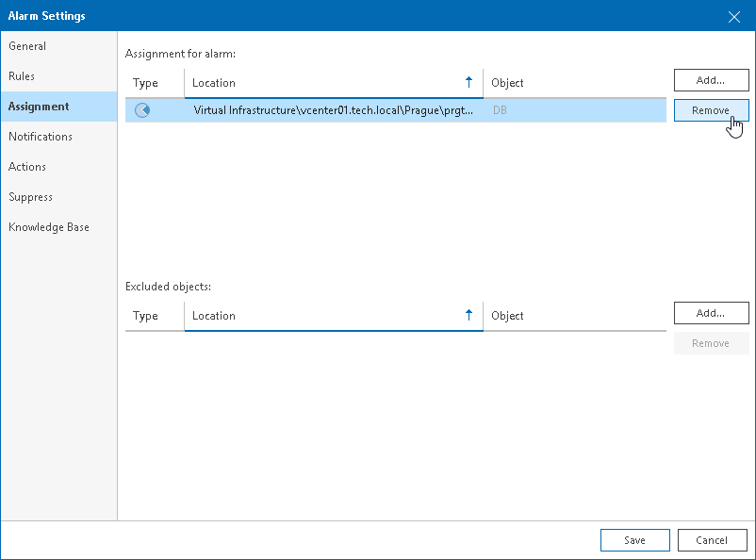756x560 pixels.
Task: Sort excluded objects by Type column
Action: point(146,316)
